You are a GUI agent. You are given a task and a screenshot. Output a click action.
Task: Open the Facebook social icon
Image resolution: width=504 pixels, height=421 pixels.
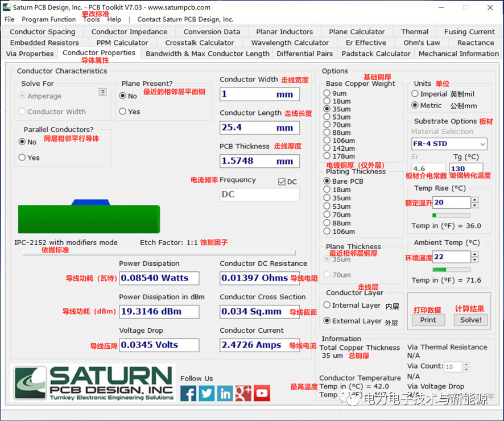click(x=188, y=393)
